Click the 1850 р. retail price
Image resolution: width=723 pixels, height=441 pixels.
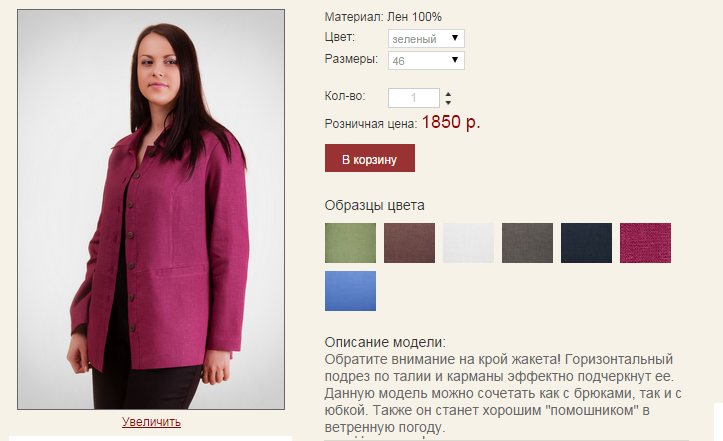(x=450, y=122)
